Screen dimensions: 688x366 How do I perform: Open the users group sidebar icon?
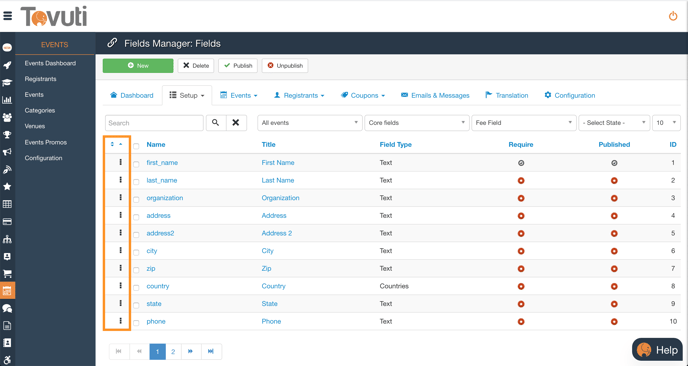coord(7,117)
